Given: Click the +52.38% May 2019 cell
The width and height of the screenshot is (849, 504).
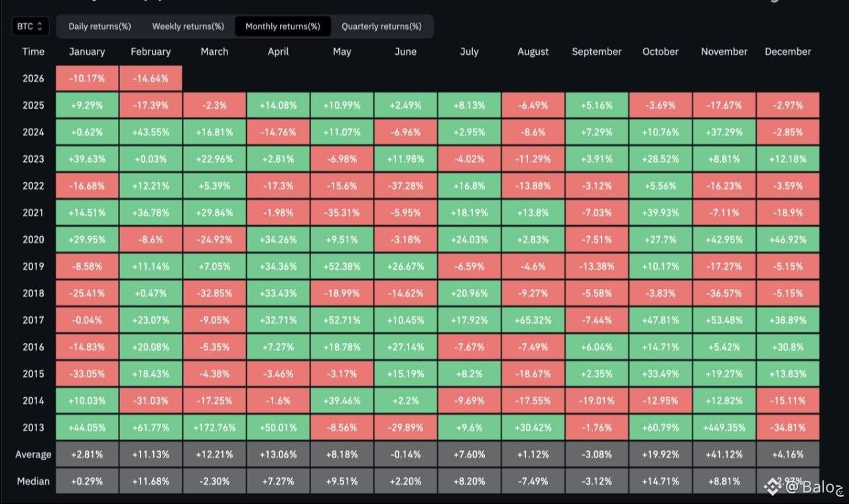Looking at the screenshot, I should click(x=342, y=267).
